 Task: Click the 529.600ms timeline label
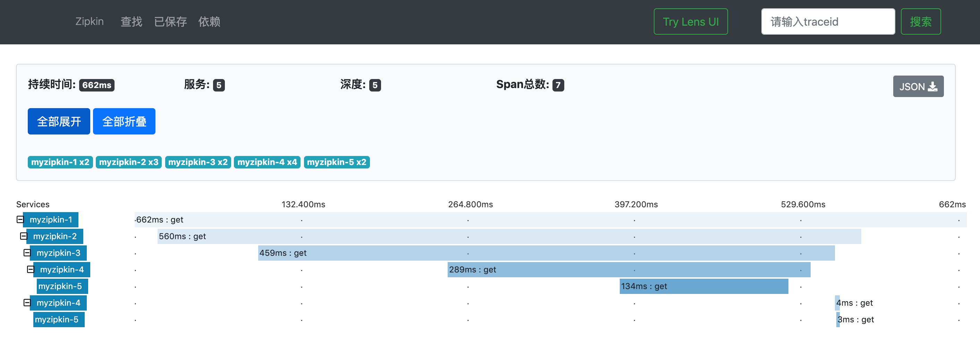coord(803,205)
